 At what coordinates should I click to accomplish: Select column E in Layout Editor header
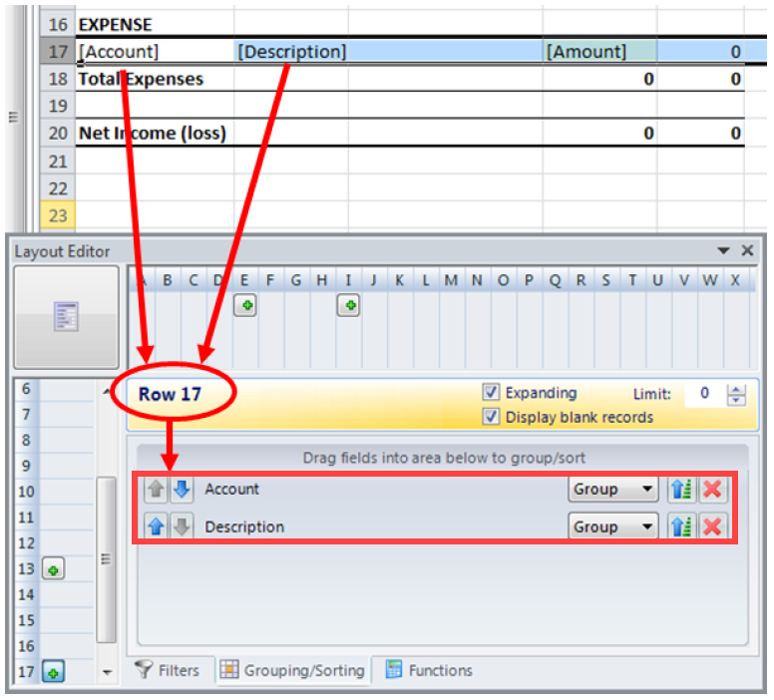pyautogui.click(x=244, y=280)
